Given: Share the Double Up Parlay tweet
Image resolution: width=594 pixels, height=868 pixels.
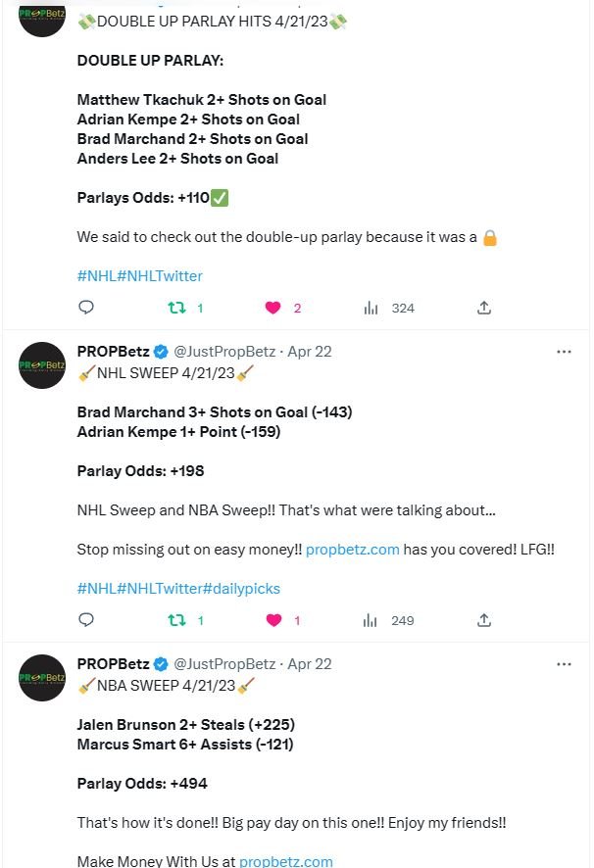Looking at the screenshot, I should point(483,308).
